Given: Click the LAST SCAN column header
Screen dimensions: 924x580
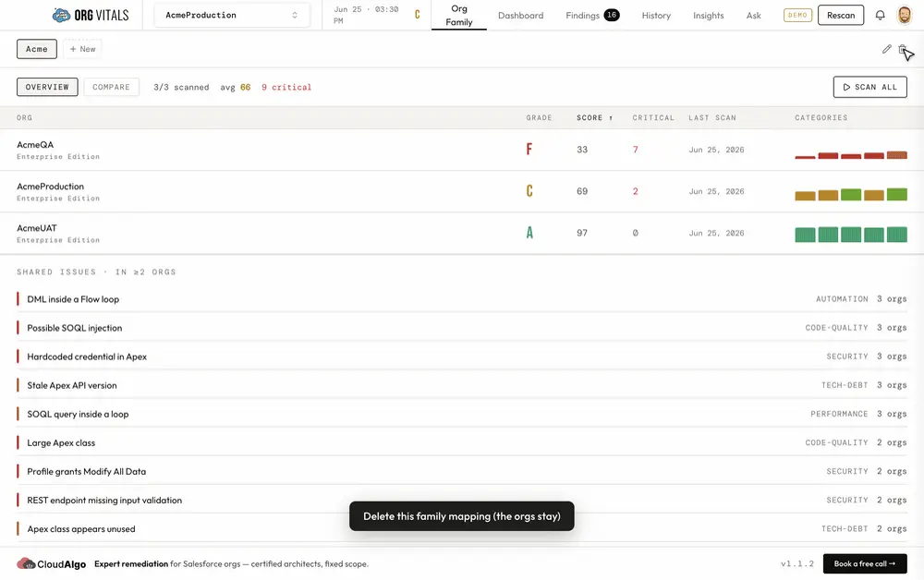Looking at the screenshot, I should pos(711,118).
